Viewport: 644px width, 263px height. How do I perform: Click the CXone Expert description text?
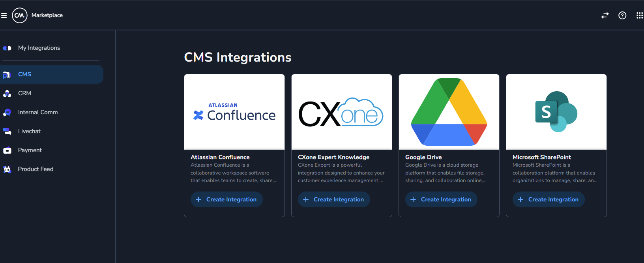(341, 173)
